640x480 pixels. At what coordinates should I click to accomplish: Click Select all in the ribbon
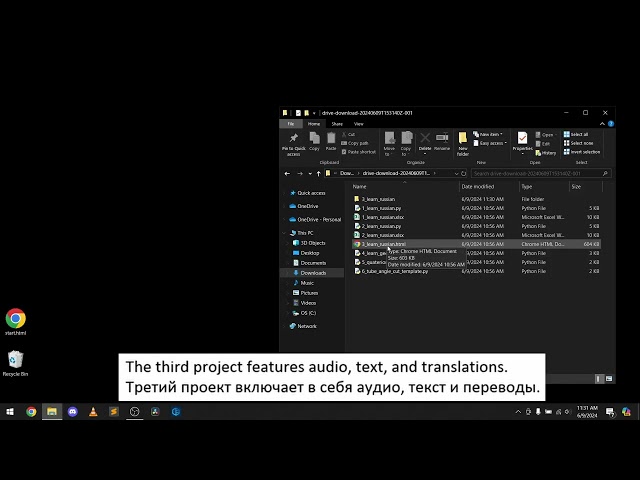click(x=576, y=134)
